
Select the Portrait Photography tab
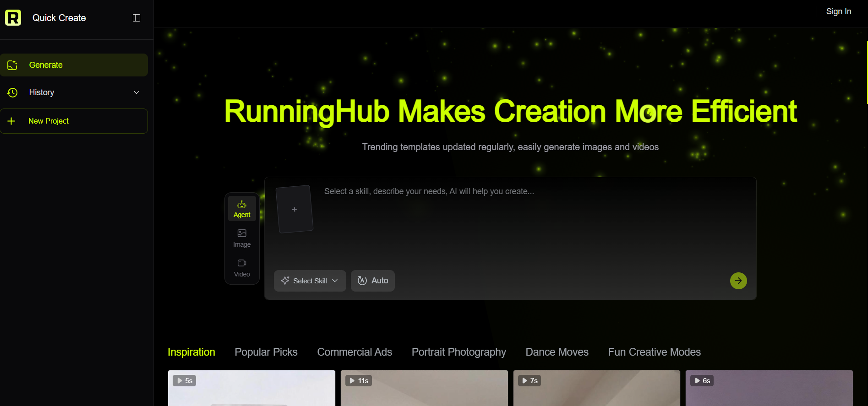(459, 352)
